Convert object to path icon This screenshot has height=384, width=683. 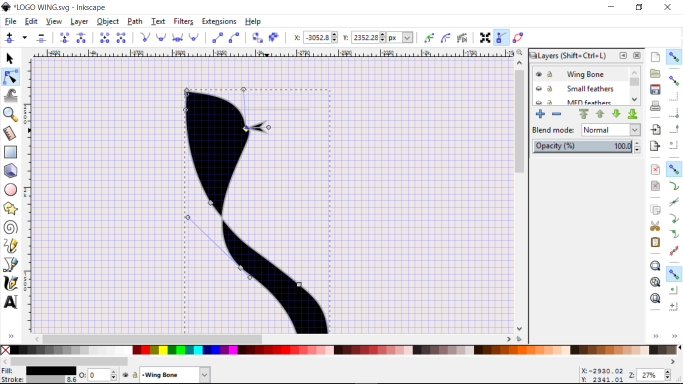[x=257, y=38]
